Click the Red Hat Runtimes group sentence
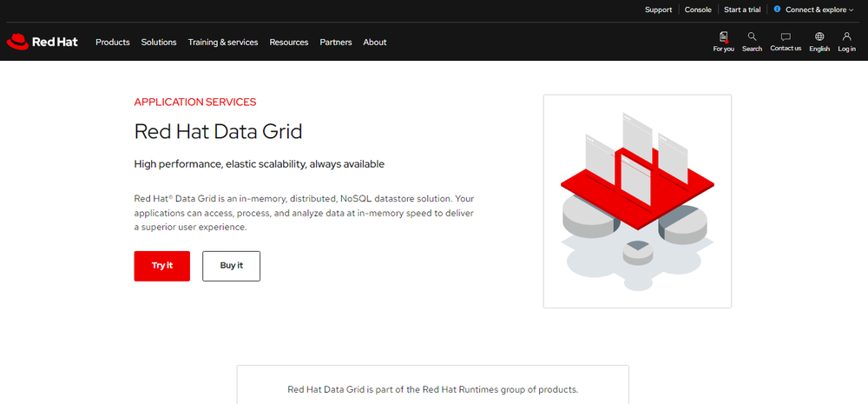This screenshot has height=404, width=868. 433,389
